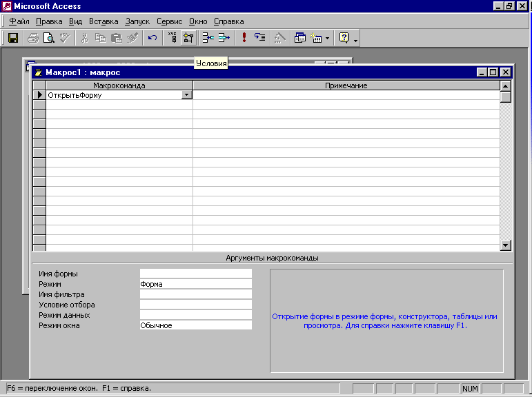Maximize the Макрос1 macro window

pos(493,72)
